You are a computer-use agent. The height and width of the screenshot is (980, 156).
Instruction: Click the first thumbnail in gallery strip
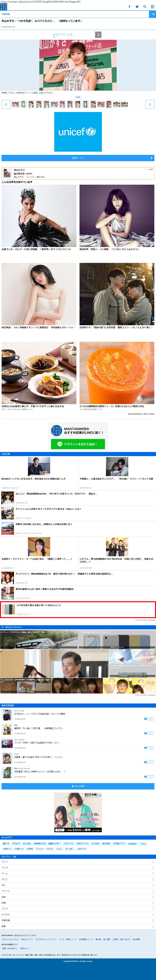(x=16, y=104)
